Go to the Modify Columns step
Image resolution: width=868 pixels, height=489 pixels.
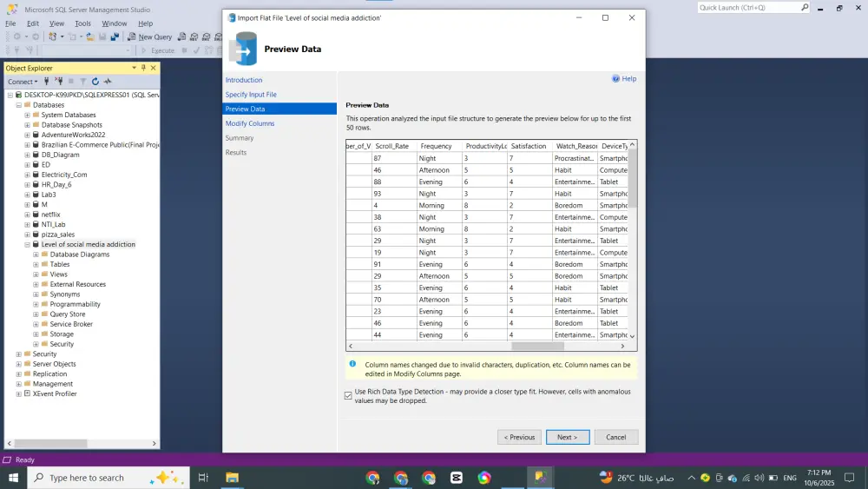pyautogui.click(x=250, y=123)
